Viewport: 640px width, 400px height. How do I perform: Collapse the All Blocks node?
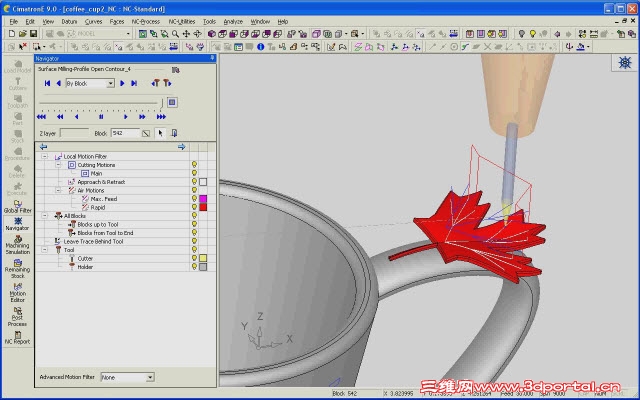(x=44, y=216)
